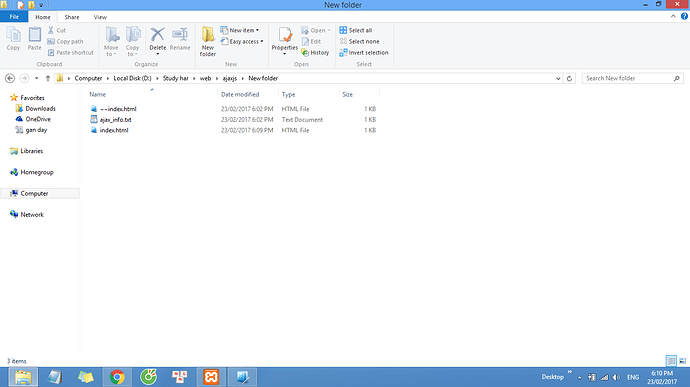
Task: Switch to the Home ribbon tab
Action: click(x=43, y=17)
